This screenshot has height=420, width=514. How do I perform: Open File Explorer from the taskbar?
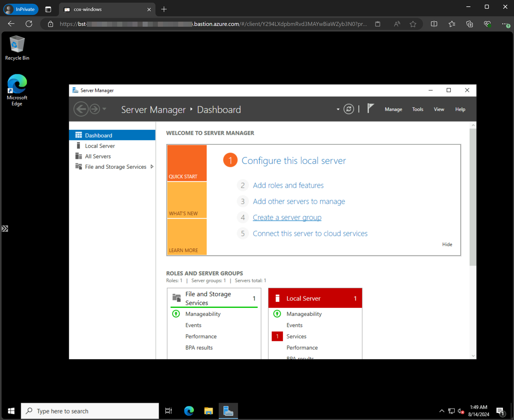click(x=208, y=411)
